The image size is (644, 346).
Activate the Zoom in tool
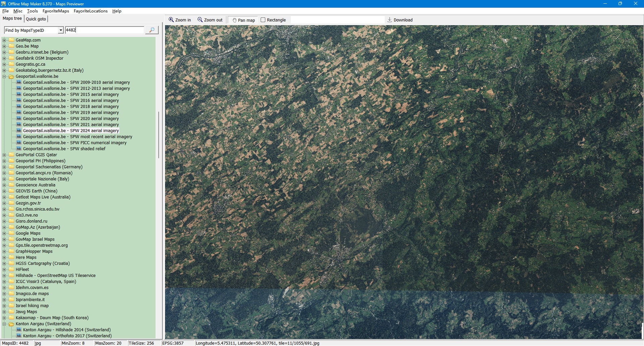179,20
